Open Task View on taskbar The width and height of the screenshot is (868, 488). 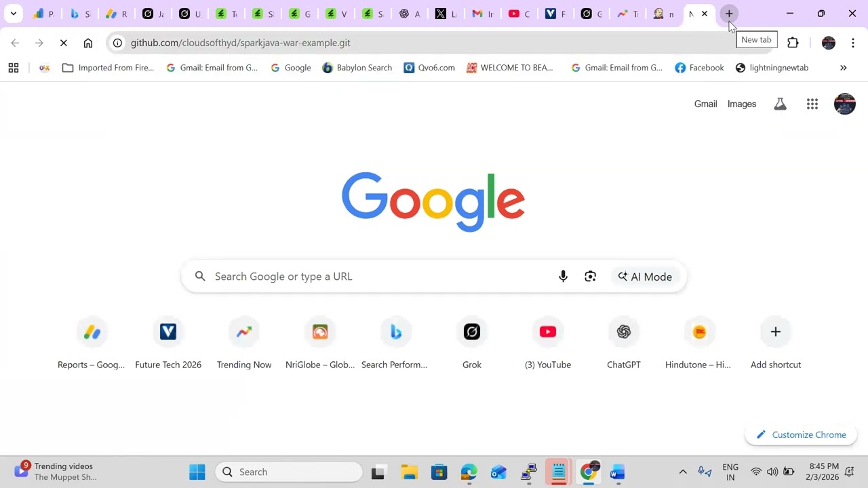coord(378,472)
